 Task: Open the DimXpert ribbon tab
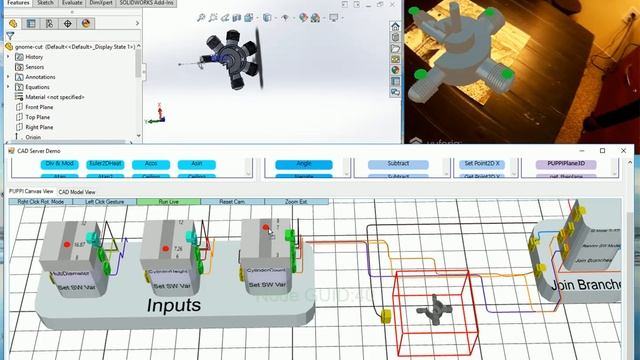pos(101,3)
